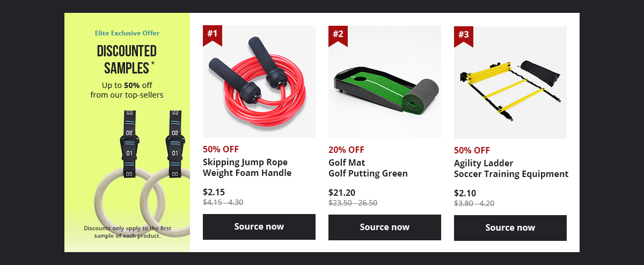
Task: Open the golf putting green mat image
Action: 385,82
